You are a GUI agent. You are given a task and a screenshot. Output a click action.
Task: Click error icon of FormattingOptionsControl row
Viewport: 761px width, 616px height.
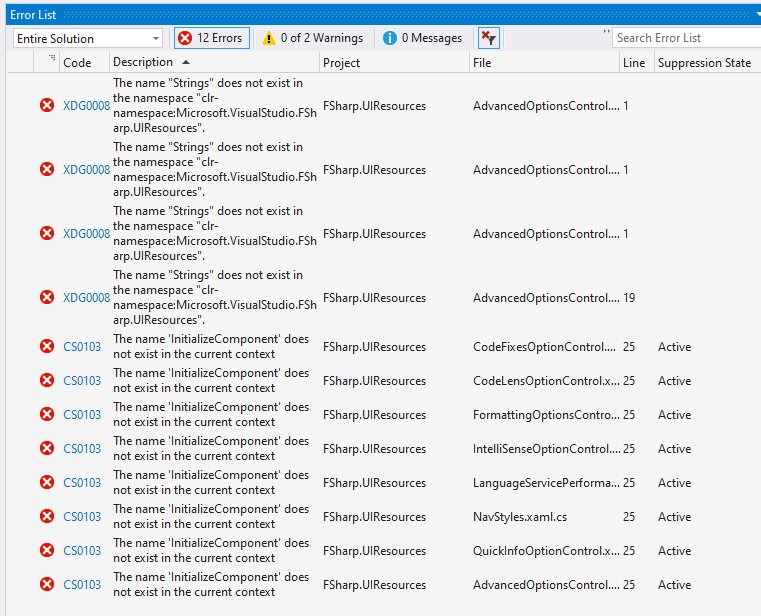(47, 414)
